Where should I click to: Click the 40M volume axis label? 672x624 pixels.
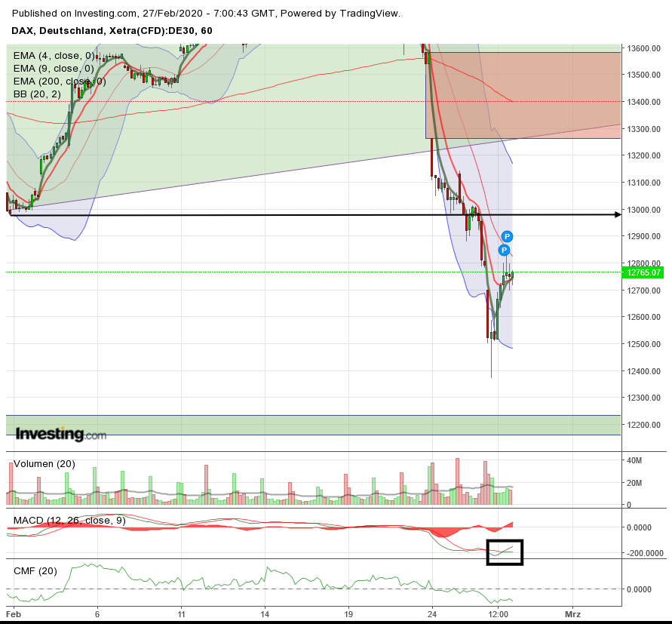pyautogui.click(x=634, y=460)
